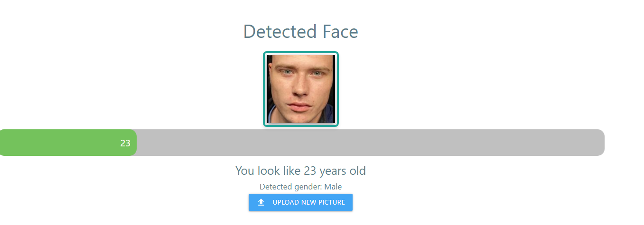
Task: Select the white 23 label inside the bar
Action: coord(125,143)
